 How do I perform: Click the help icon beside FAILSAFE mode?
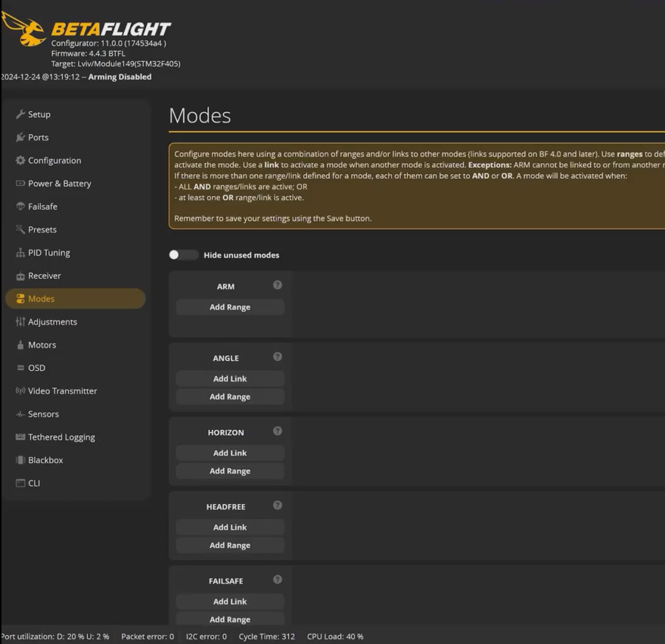point(278,580)
